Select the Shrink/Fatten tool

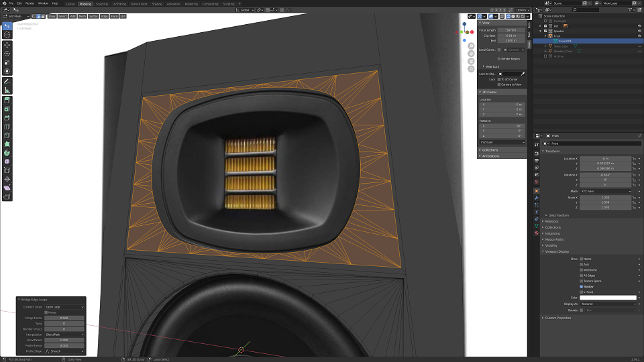[x=7, y=180]
